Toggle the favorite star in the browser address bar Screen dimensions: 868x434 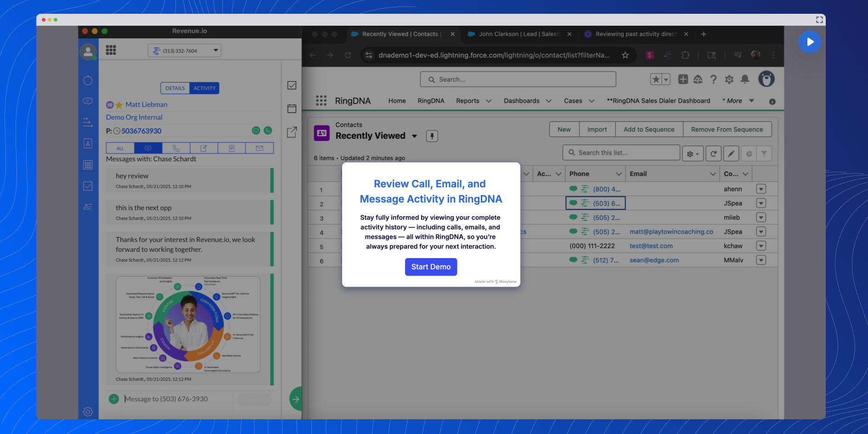625,55
